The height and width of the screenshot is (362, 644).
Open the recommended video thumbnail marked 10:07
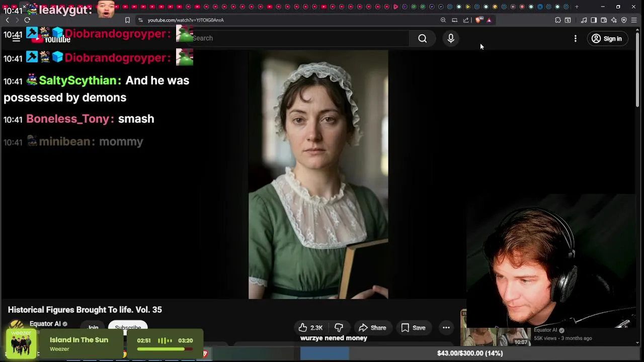496,336
